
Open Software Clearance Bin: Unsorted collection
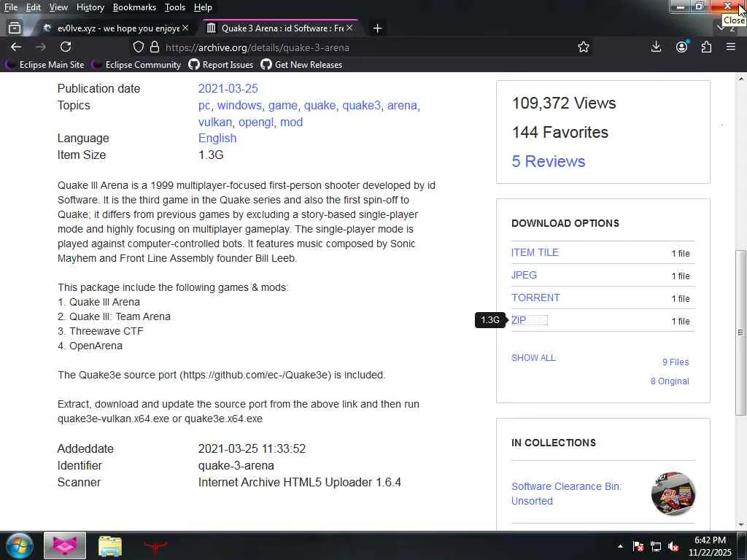(x=566, y=494)
